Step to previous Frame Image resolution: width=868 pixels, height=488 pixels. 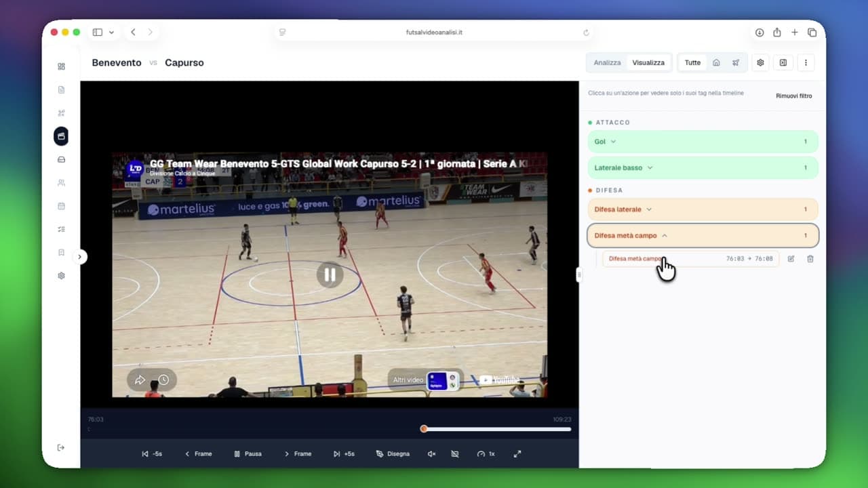(x=198, y=454)
